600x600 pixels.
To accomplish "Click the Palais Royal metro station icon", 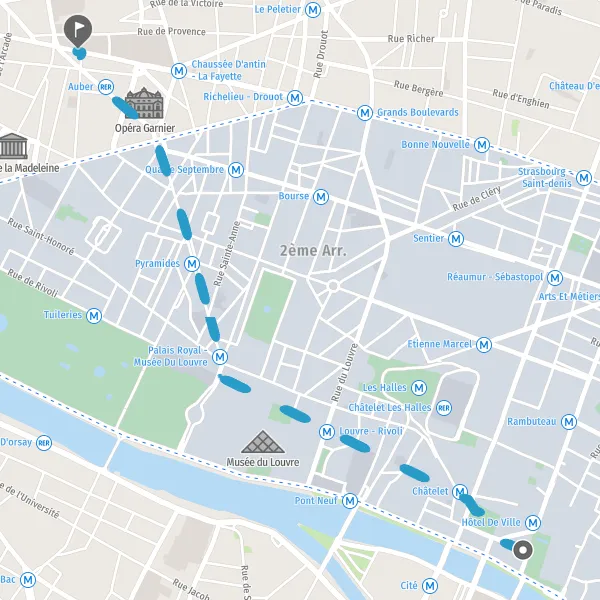I will [x=220, y=357].
